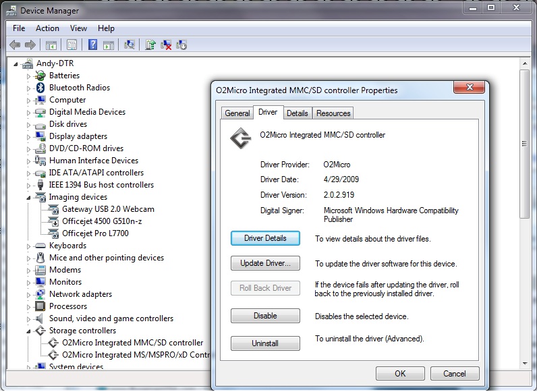537x392 pixels.
Task: Click the DVD/CD-ROM drives icon
Action: point(40,148)
